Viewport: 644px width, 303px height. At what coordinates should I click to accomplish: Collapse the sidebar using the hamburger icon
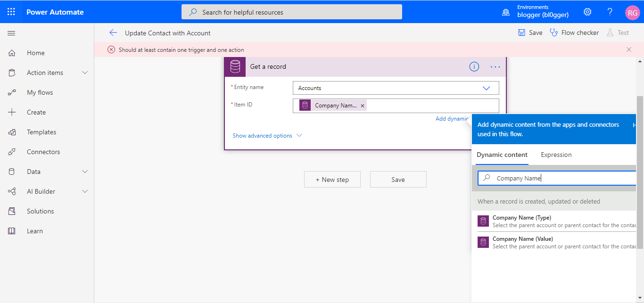11,33
